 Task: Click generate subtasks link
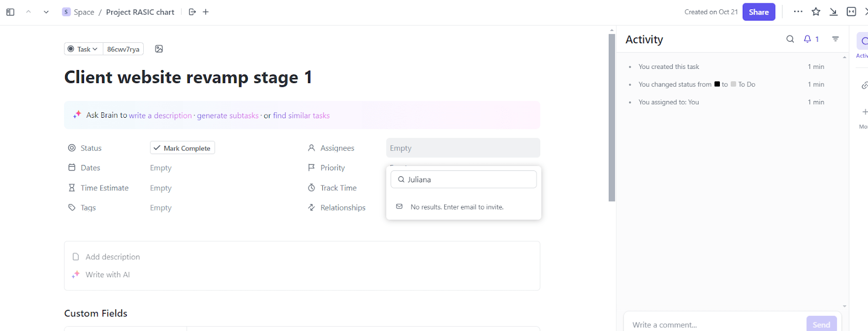(x=227, y=116)
